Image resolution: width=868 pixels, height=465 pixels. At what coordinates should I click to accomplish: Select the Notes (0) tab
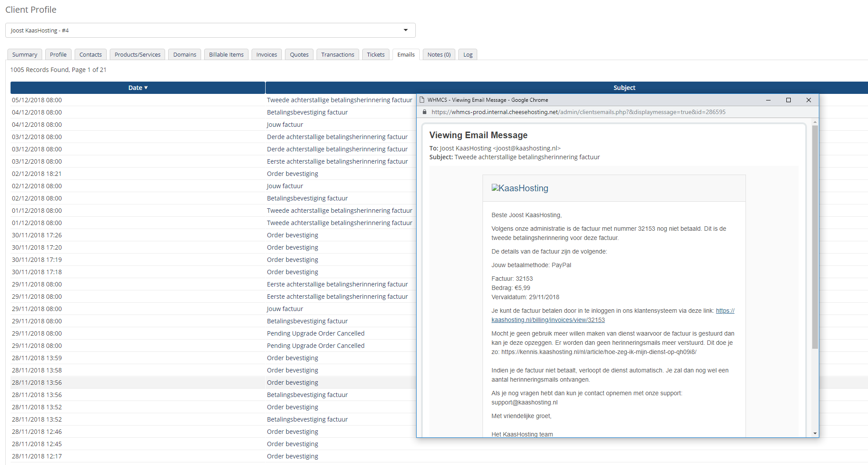[x=439, y=54]
